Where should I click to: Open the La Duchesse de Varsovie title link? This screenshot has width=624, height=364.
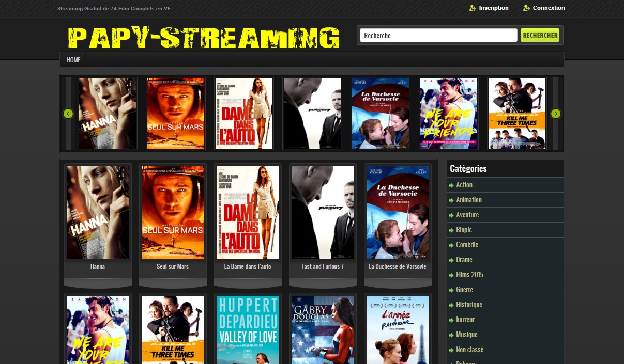[x=398, y=267]
